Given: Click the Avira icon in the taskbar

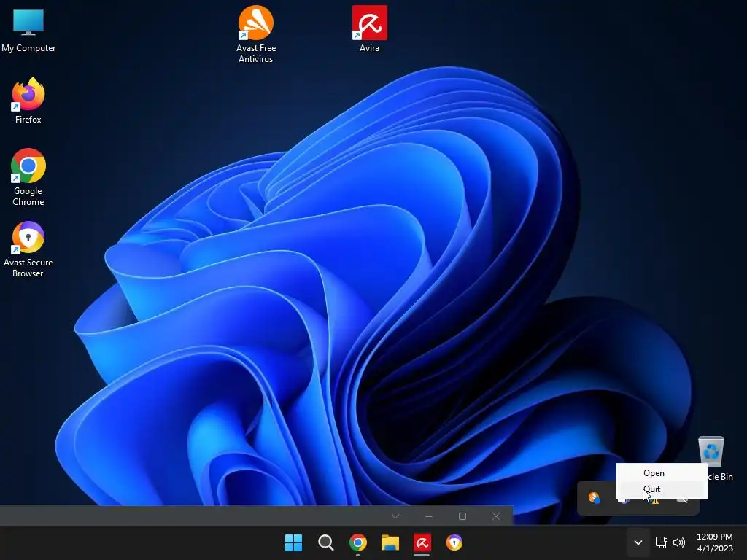Looking at the screenshot, I should click(422, 542).
